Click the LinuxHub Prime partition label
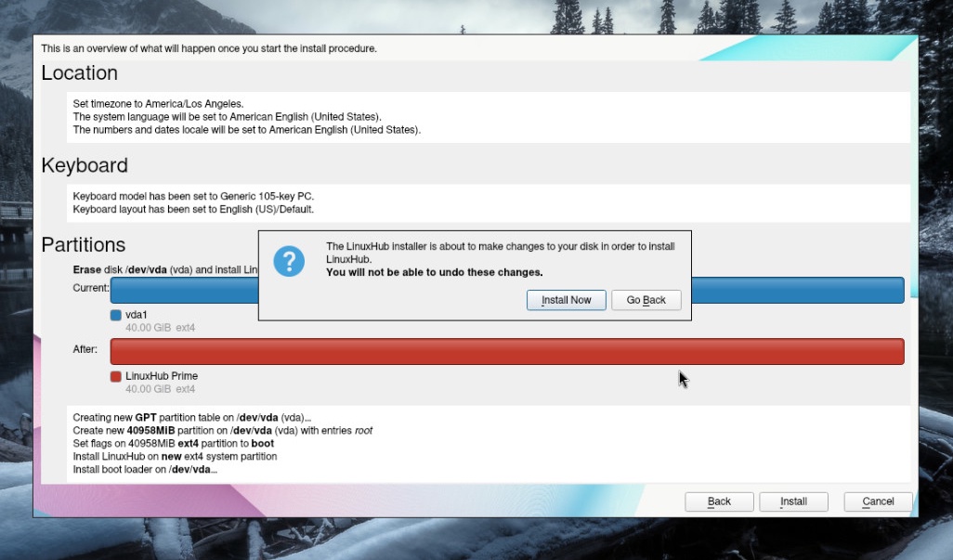953x560 pixels. coord(162,376)
